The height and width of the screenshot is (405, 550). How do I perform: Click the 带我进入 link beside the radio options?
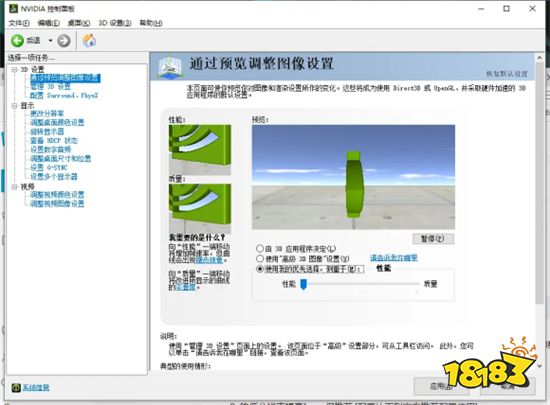pyautogui.click(x=394, y=258)
